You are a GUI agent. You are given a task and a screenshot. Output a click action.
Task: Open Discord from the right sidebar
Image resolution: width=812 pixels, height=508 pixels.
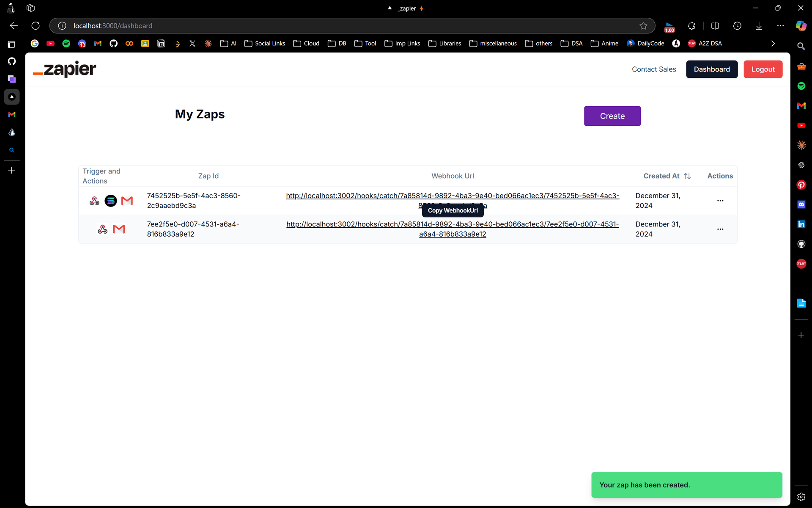[x=802, y=204]
